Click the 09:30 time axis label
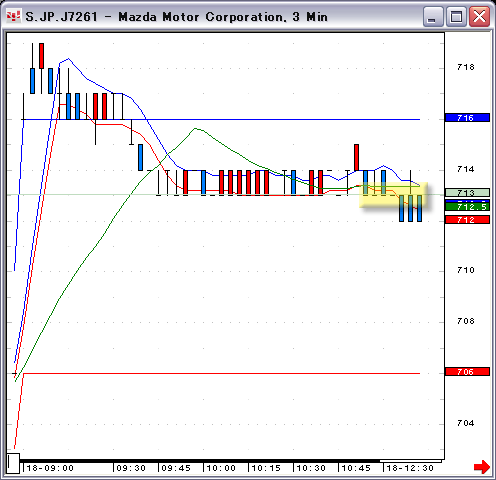 pyautogui.click(x=131, y=468)
